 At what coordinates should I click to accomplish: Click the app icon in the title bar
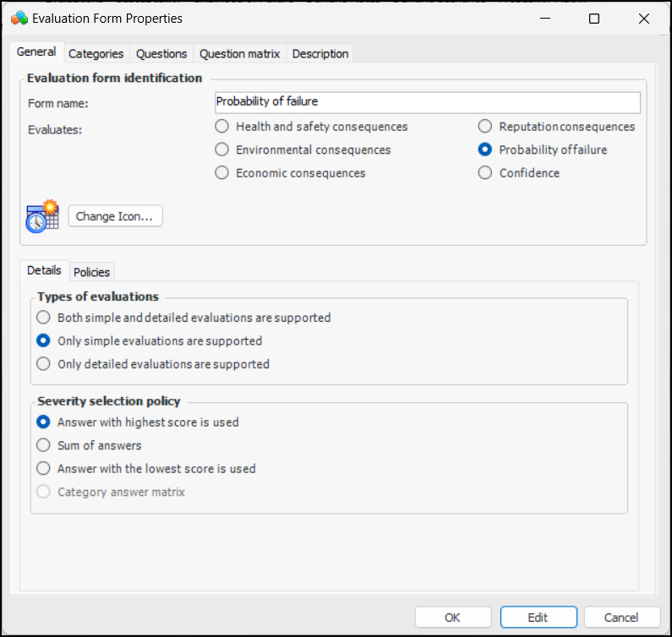(x=19, y=18)
